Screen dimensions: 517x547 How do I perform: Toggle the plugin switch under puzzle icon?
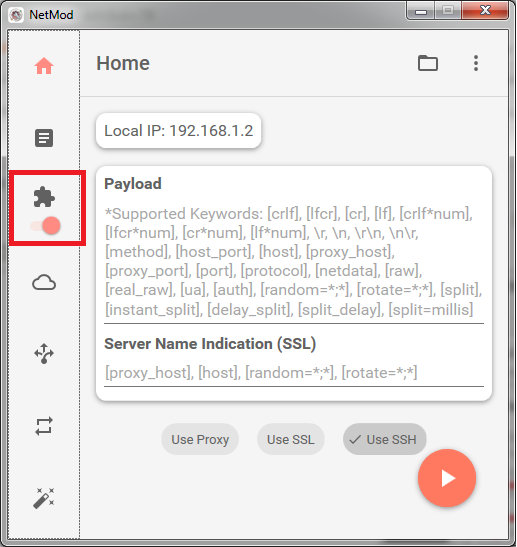point(45,226)
